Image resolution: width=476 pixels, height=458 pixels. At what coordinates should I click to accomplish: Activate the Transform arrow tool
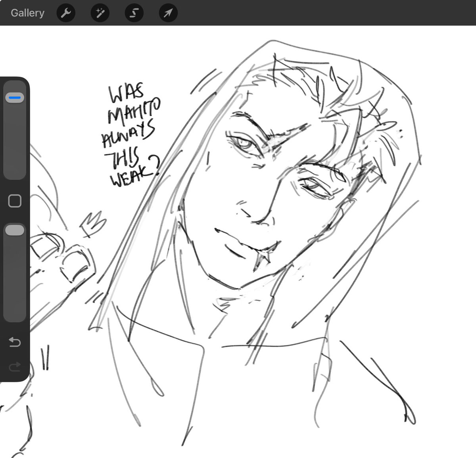pyautogui.click(x=168, y=13)
